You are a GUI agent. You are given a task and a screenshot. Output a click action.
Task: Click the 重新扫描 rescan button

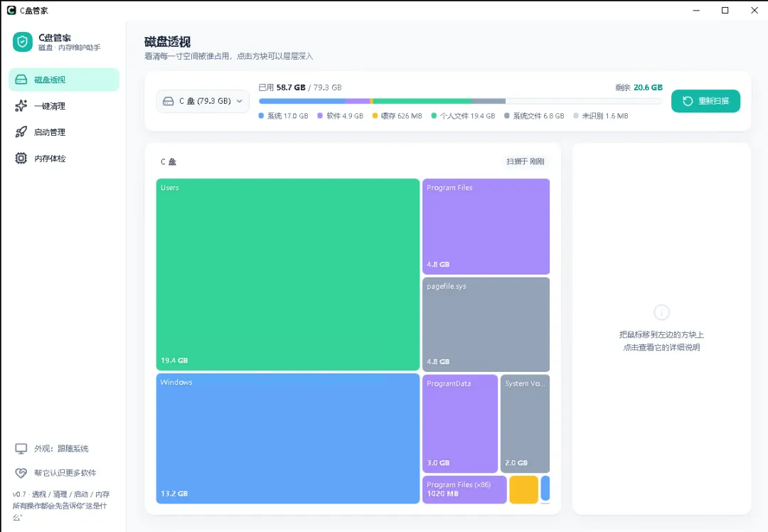click(x=706, y=101)
